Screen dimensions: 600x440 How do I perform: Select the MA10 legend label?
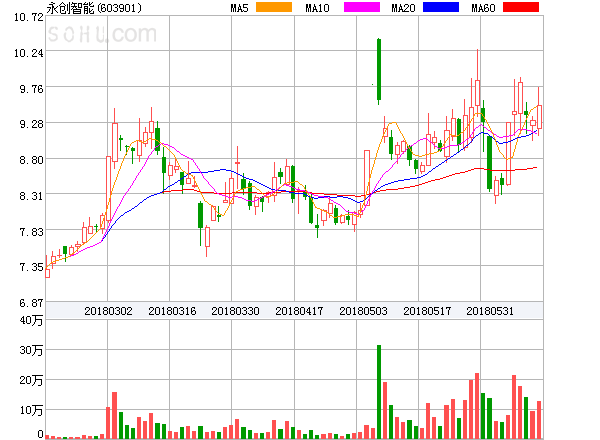point(317,8)
